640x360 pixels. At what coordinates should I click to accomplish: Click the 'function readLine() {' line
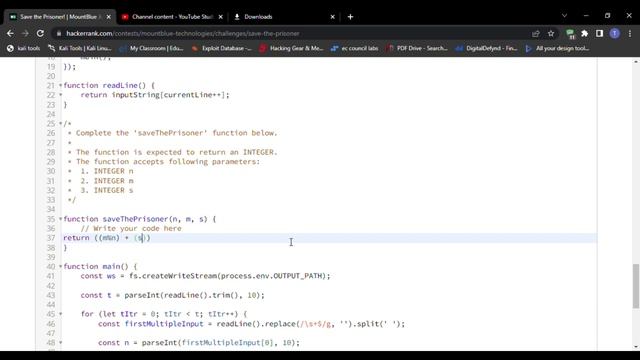109,85
